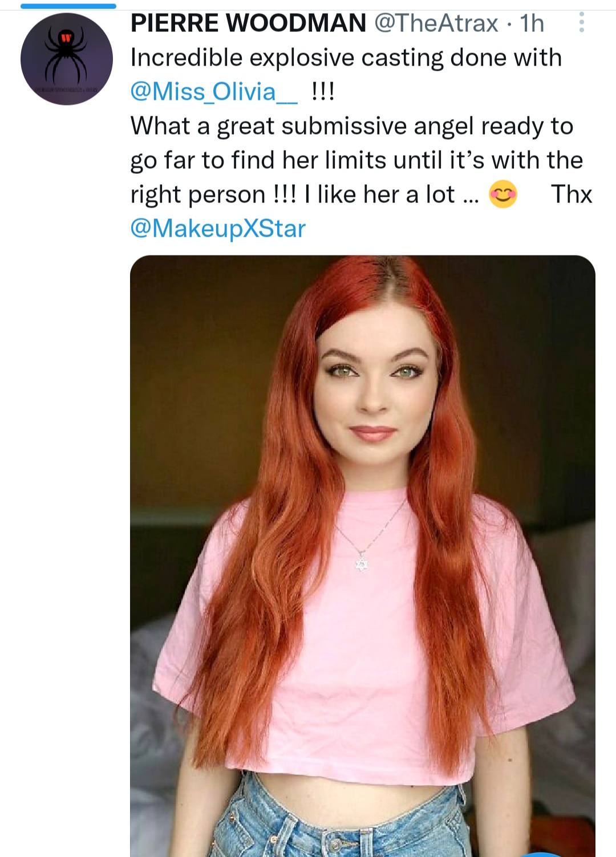The width and height of the screenshot is (616, 857).
Task: Click the pink shirt area in the photo
Action: [365, 656]
